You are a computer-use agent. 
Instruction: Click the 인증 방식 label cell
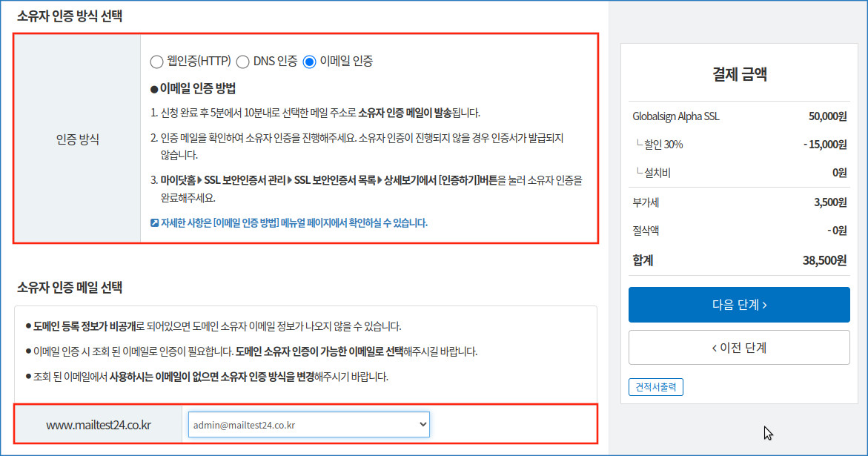point(77,139)
